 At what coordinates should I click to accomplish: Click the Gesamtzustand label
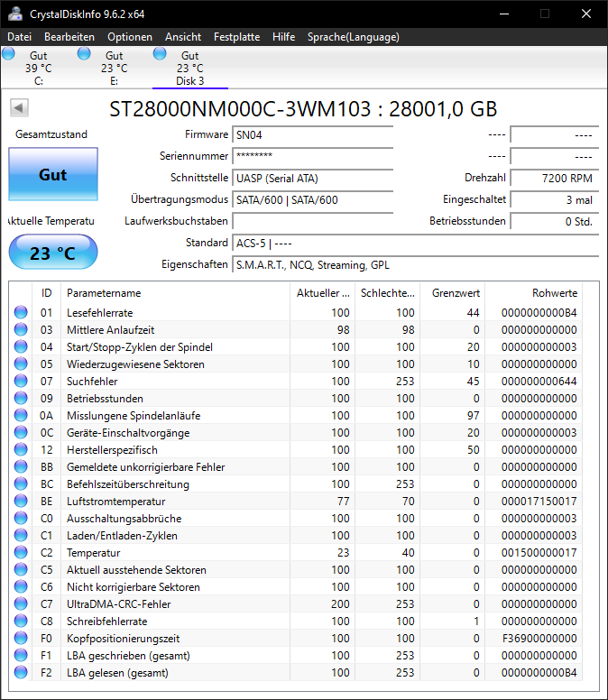tap(51, 134)
